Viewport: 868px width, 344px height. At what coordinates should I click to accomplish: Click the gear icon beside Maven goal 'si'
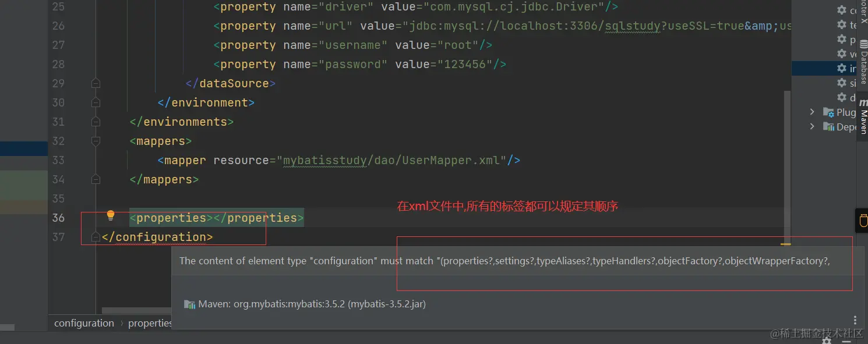click(842, 83)
